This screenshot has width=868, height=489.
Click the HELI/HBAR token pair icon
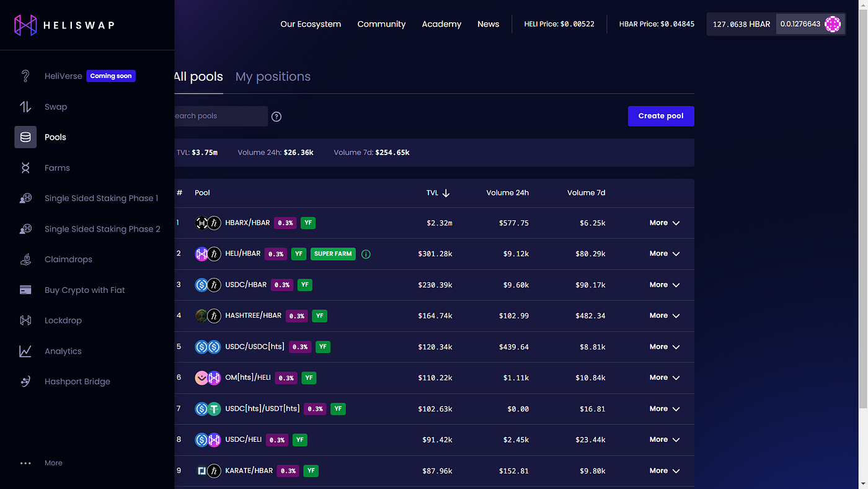pos(208,254)
